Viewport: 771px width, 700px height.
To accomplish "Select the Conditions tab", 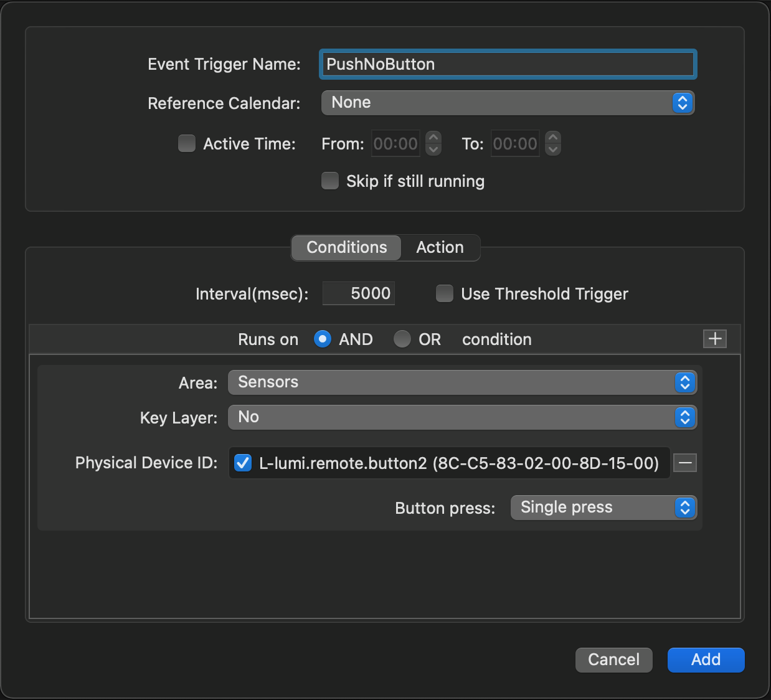I will (346, 247).
